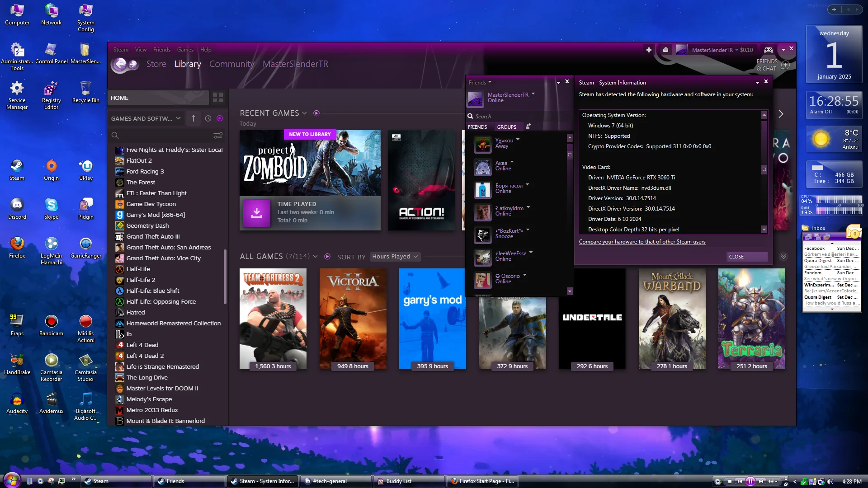Select Half-Life: Blue Shift in the list
The image size is (868, 488).
(153, 291)
